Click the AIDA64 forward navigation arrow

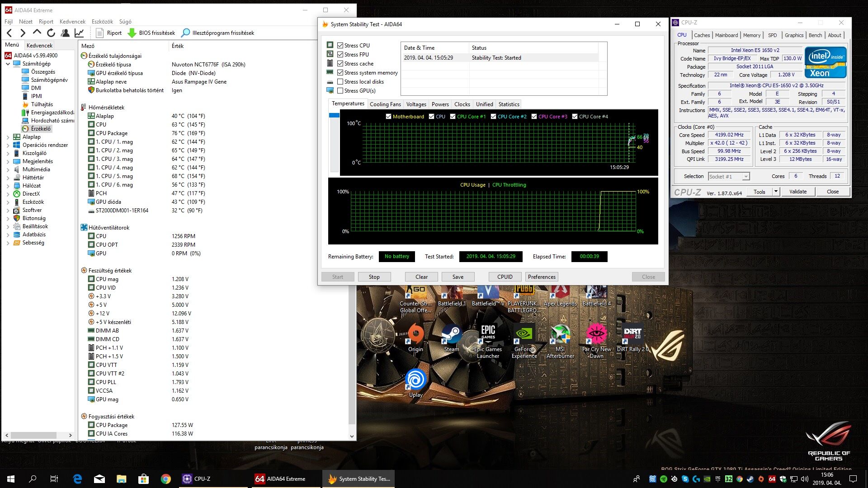tap(23, 33)
